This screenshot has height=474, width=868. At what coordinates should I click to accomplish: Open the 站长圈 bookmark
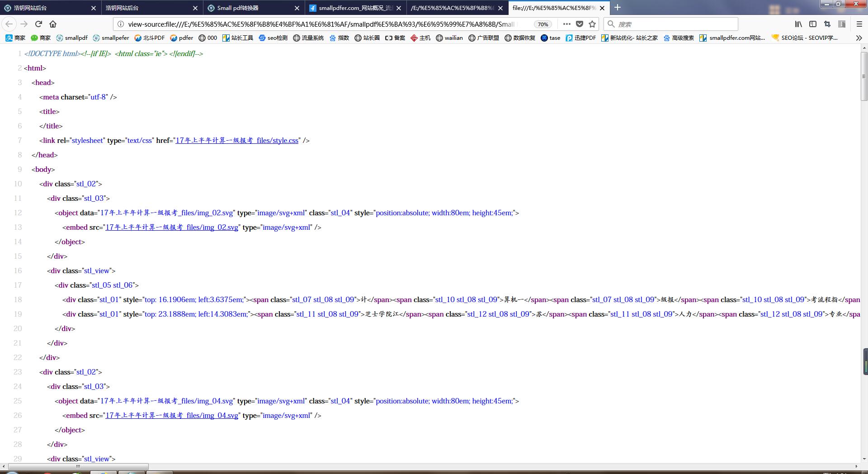tap(367, 38)
